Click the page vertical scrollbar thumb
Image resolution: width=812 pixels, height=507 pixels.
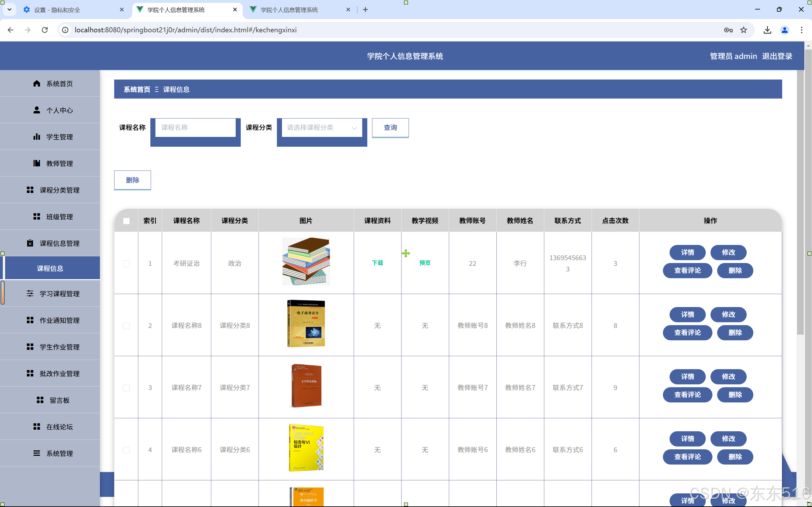(x=800, y=201)
